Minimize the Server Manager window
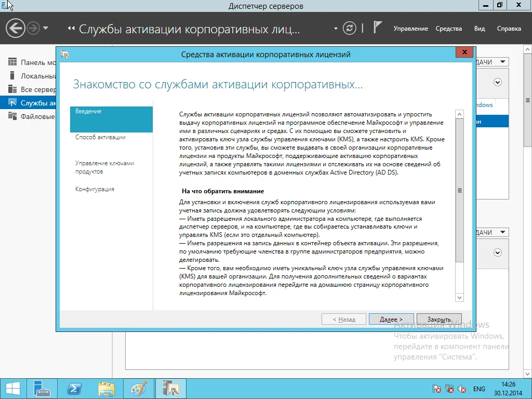 486,5
